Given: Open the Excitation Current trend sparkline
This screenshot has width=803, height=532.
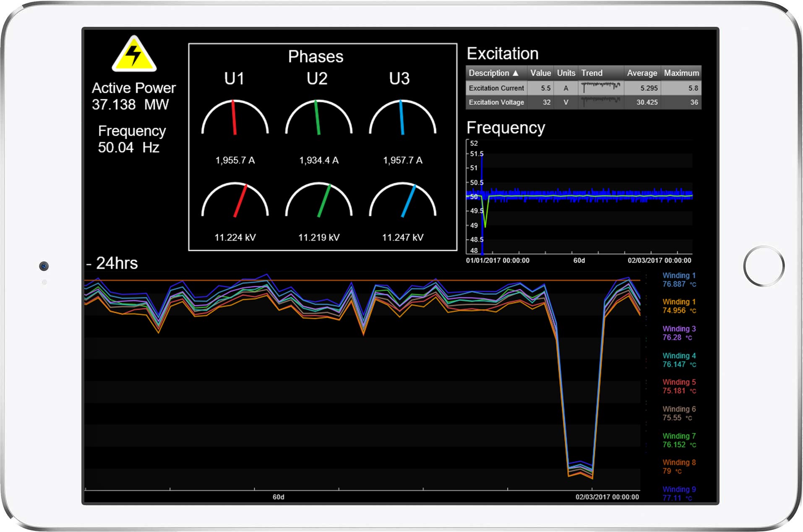Looking at the screenshot, I should point(601,88).
